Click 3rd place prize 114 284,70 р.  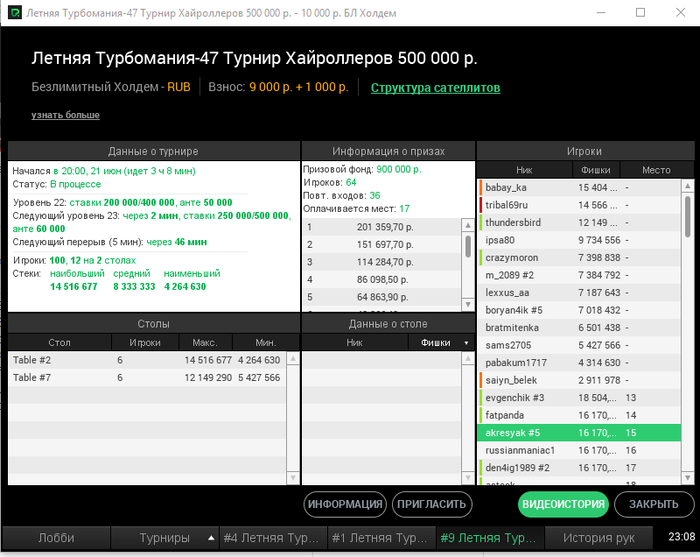(x=382, y=262)
